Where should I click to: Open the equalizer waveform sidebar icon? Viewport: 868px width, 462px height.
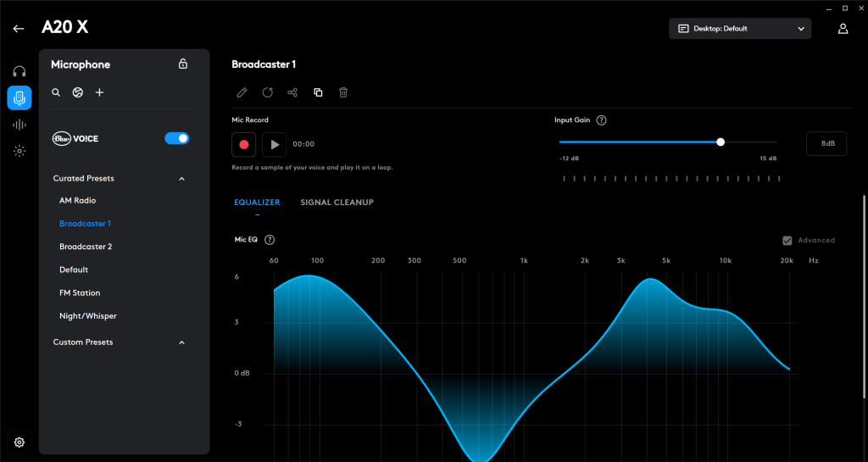point(19,125)
